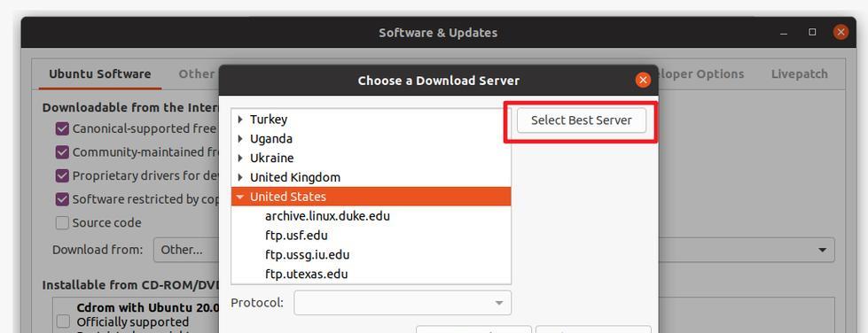Toggle Canonical-supported free software checkbox
Image resolution: width=868 pixels, height=333 pixels.
point(62,129)
